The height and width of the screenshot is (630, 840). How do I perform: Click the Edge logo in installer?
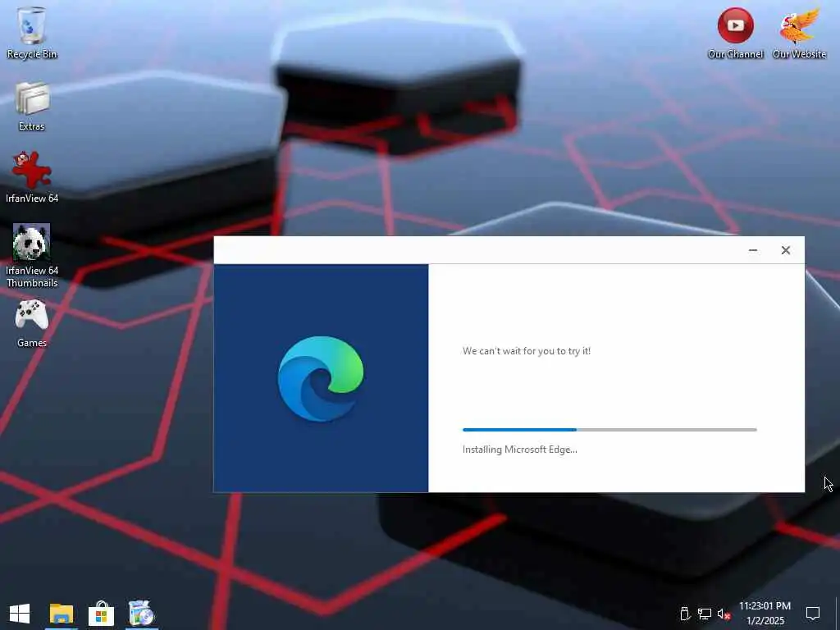321,379
